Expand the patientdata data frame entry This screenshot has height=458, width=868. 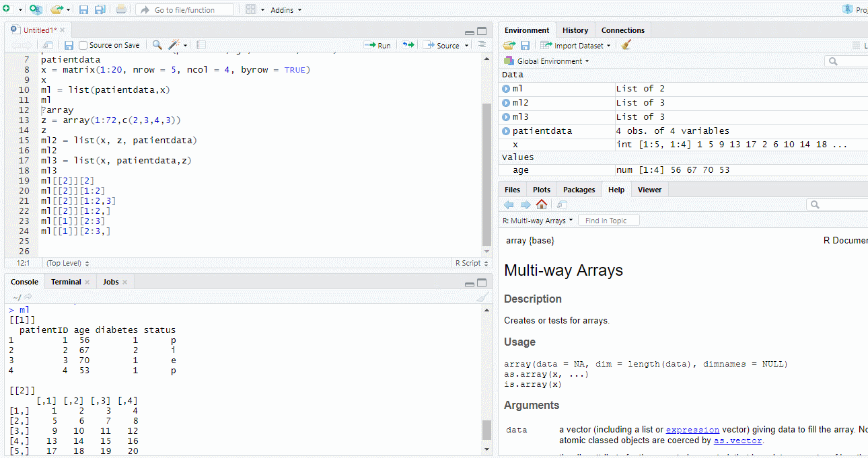pos(506,130)
